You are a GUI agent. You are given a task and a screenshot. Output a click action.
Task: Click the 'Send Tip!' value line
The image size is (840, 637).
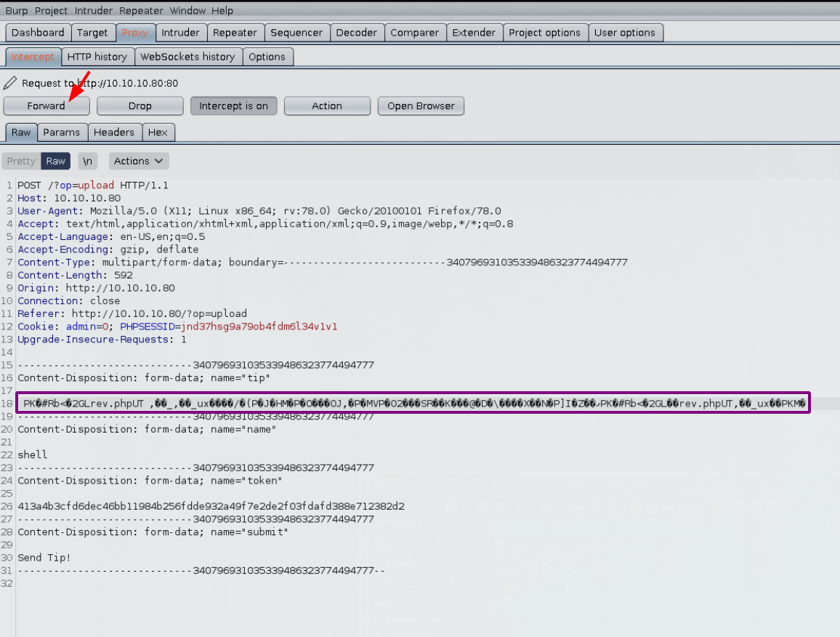pyautogui.click(x=44, y=558)
